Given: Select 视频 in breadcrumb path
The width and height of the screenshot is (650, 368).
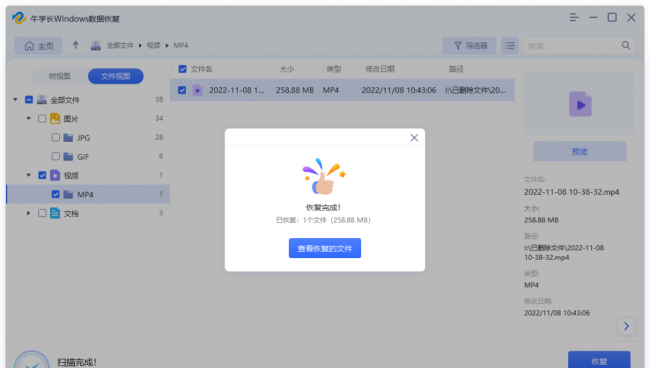Looking at the screenshot, I should (x=153, y=46).
